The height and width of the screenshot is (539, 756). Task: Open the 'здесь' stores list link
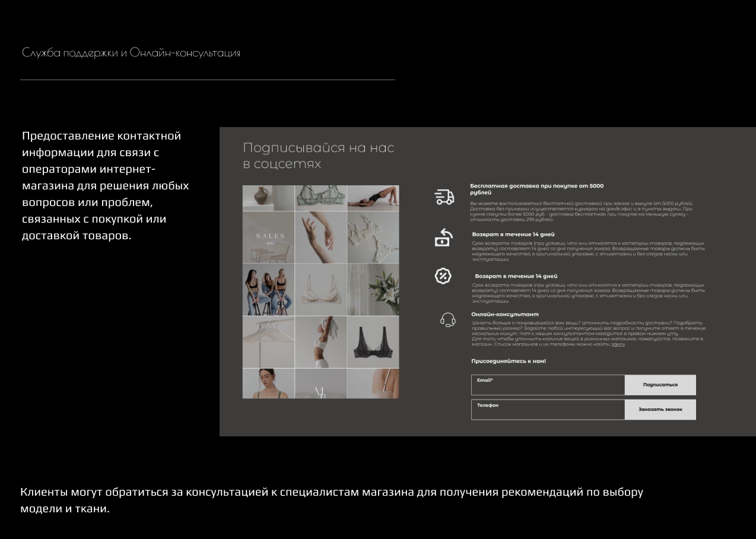pos(618,344)
